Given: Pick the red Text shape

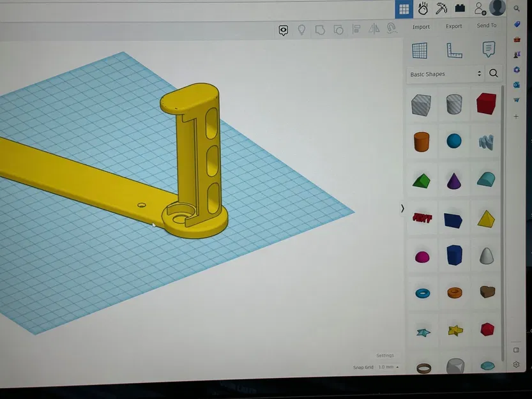Looking at the screenshot, I should point(422,218).
